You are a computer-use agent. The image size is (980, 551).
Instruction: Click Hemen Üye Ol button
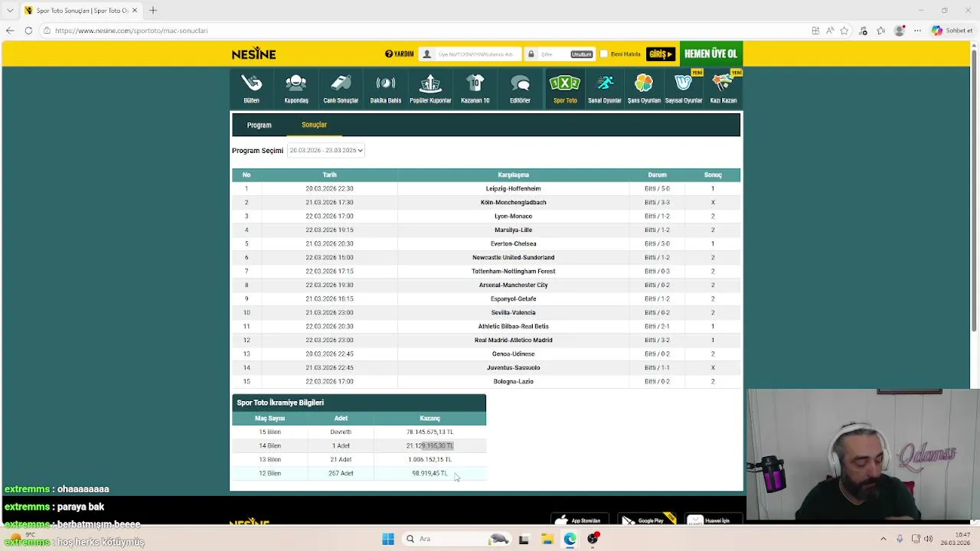pyautogui.click(x=710, y=54)
